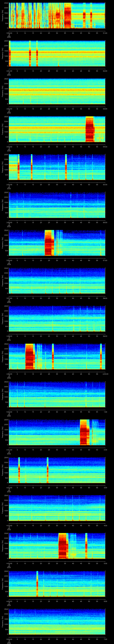
Task: Click the wide red burst in the 4:04 panel
Action: pos(63,546)
